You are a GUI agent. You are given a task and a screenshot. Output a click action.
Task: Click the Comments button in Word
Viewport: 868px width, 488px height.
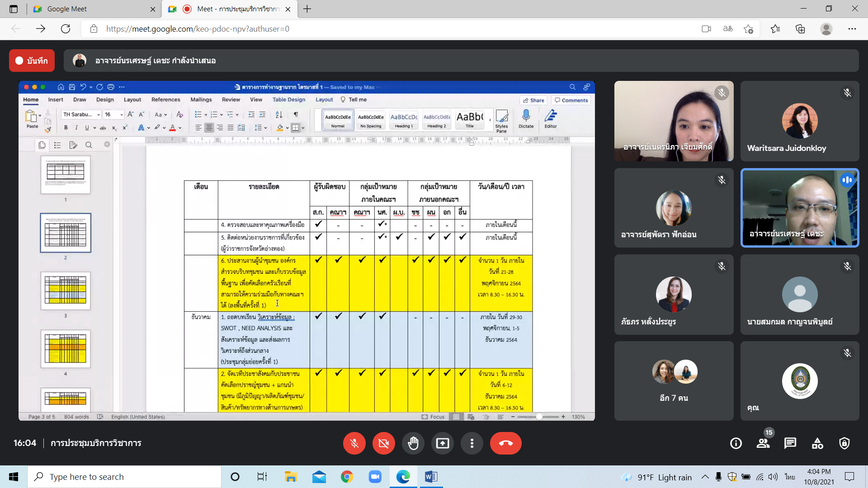point(571,100)
